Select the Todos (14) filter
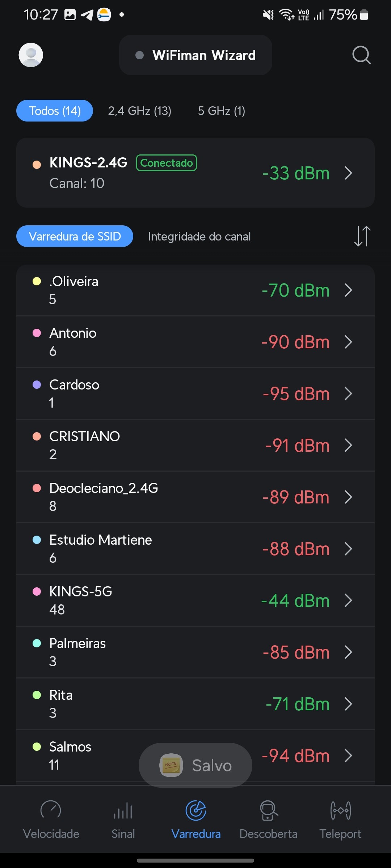This screenshot has width=391, height=868. point(55,111)
